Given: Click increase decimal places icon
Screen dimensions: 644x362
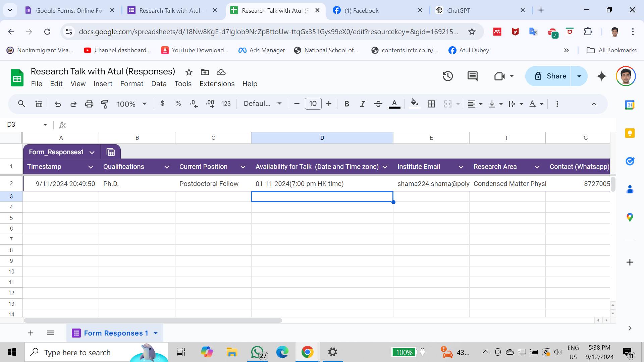Looking at the screenshot, I should [210, 104].
